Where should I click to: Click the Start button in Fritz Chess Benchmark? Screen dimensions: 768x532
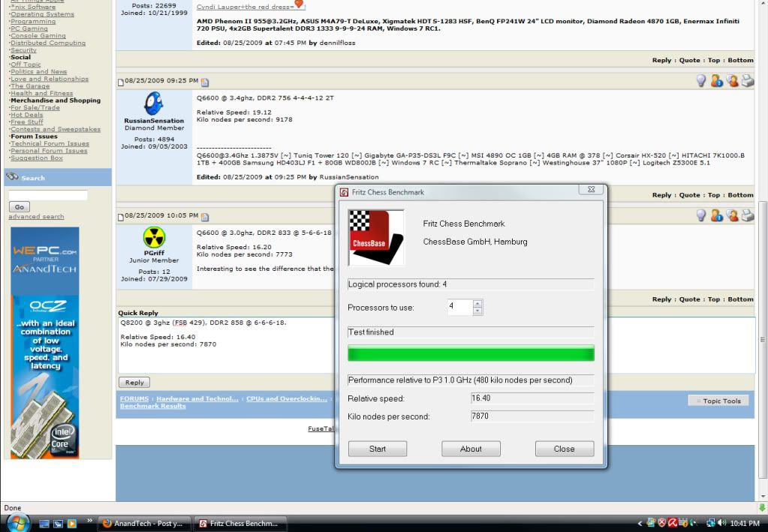click(378, 449)
